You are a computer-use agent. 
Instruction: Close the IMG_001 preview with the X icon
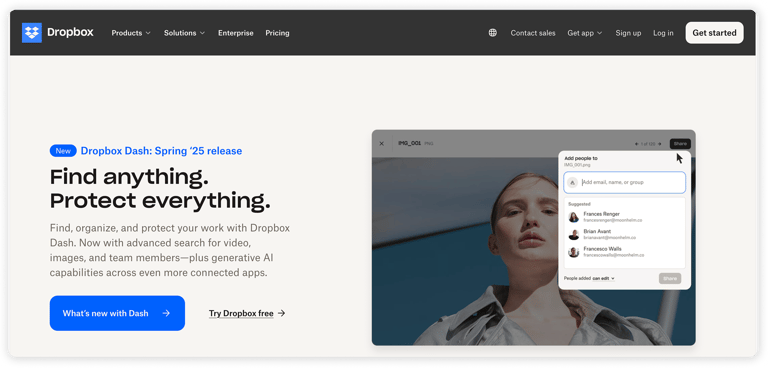[382, 144]
